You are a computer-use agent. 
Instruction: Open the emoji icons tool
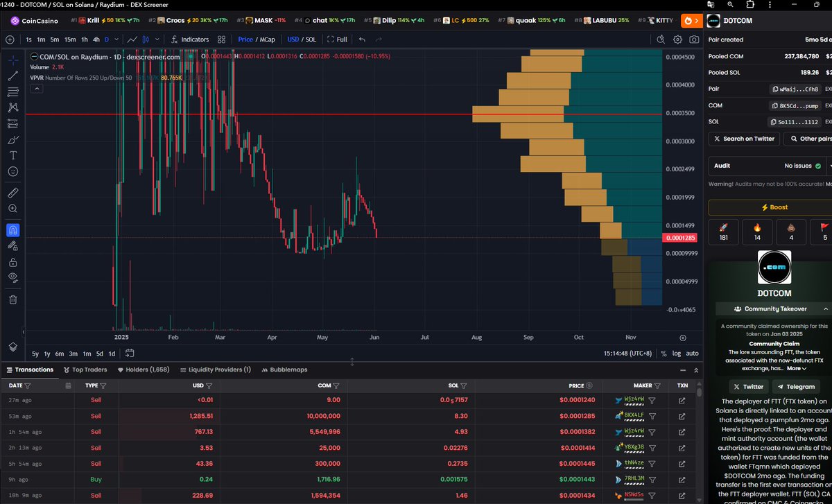(12, 171)
